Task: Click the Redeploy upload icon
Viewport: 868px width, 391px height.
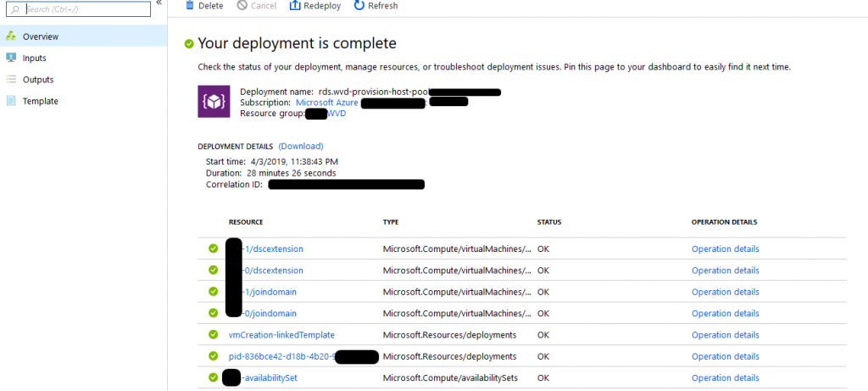Action: [295, 6]
